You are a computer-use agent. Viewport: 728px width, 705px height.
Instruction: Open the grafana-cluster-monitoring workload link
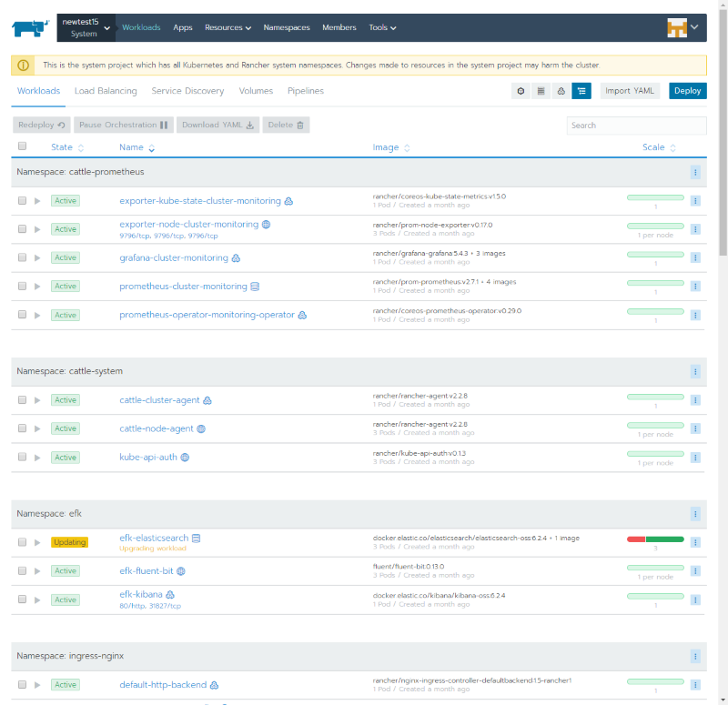tap(174, 258)
